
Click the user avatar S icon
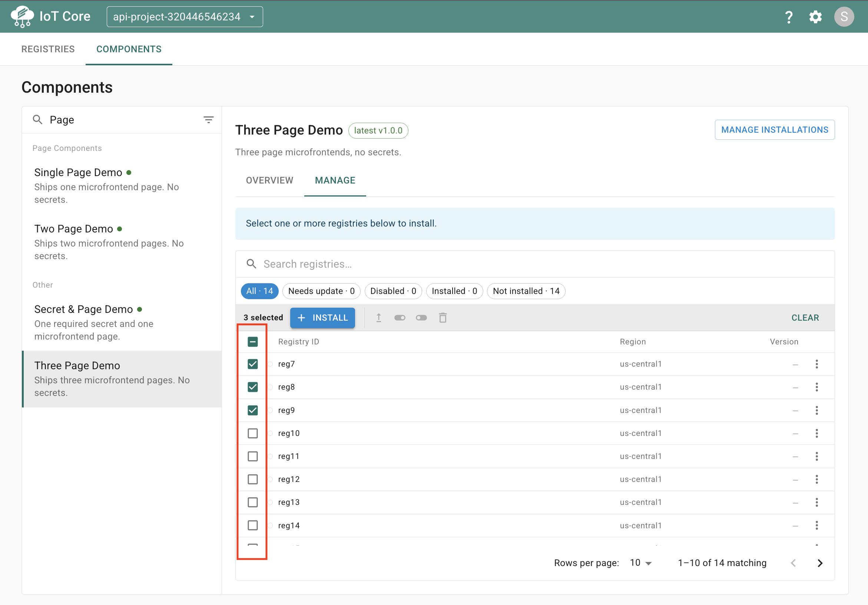(x=844, y=17)
